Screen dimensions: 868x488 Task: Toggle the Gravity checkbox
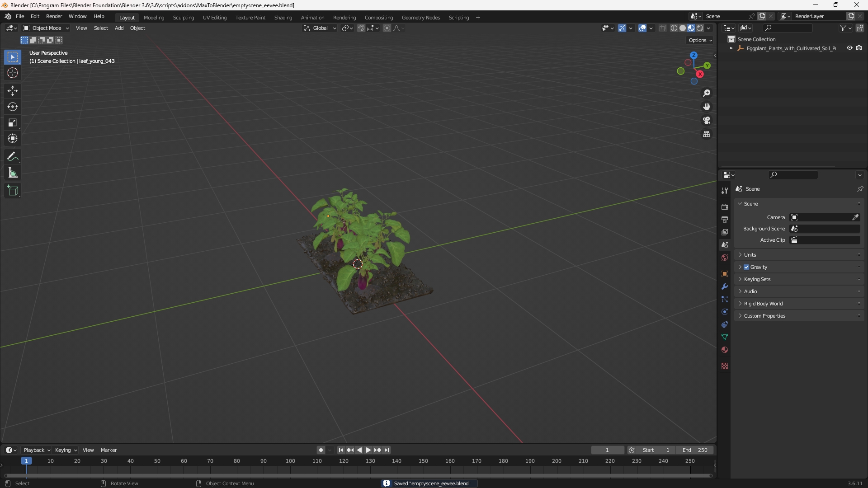(746, 267)
